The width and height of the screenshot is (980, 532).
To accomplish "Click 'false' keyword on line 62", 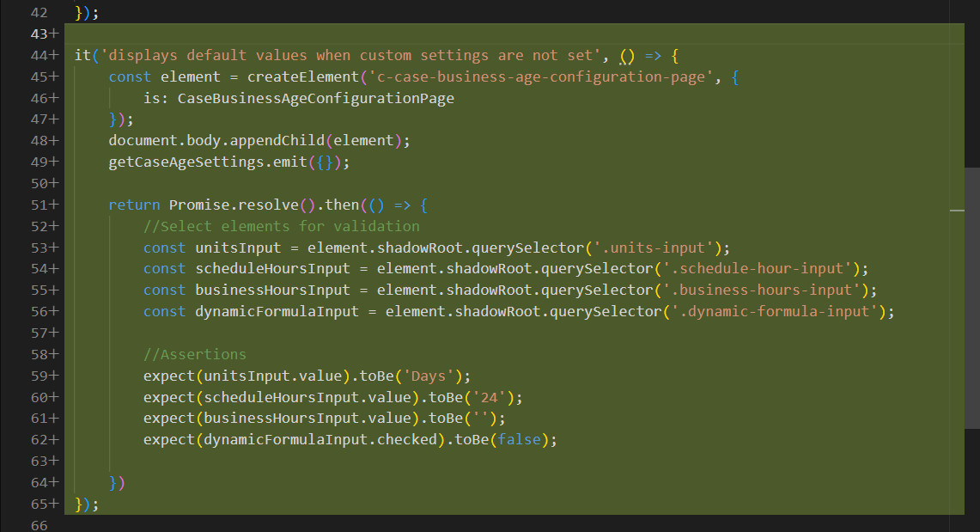I will tap(519, 440).
